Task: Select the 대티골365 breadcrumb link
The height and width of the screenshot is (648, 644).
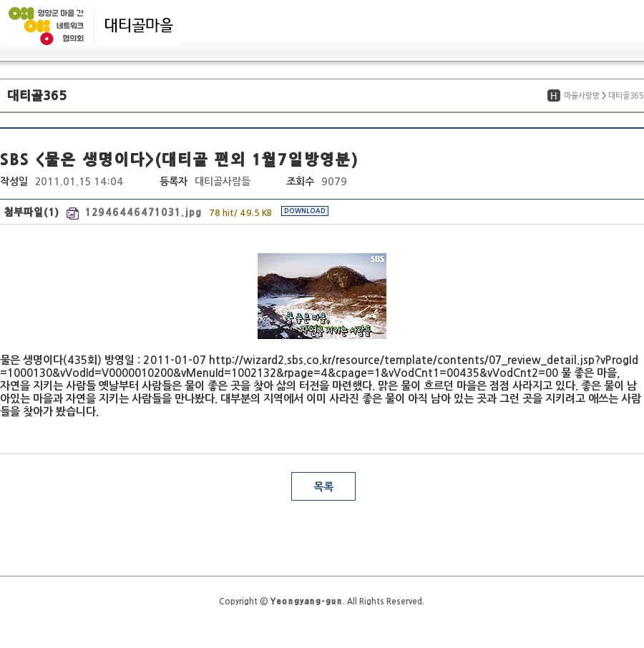Action: 625,96
